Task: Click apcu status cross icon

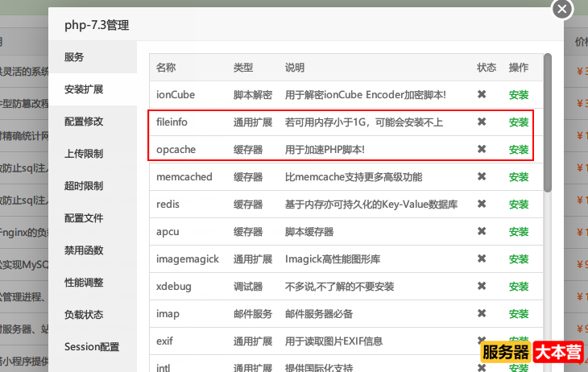Action: 482,231
